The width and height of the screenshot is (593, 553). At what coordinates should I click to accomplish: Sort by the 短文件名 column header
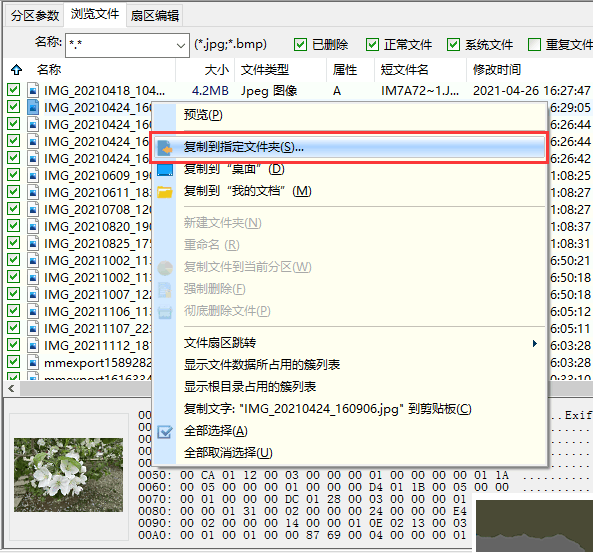point(421,70)
